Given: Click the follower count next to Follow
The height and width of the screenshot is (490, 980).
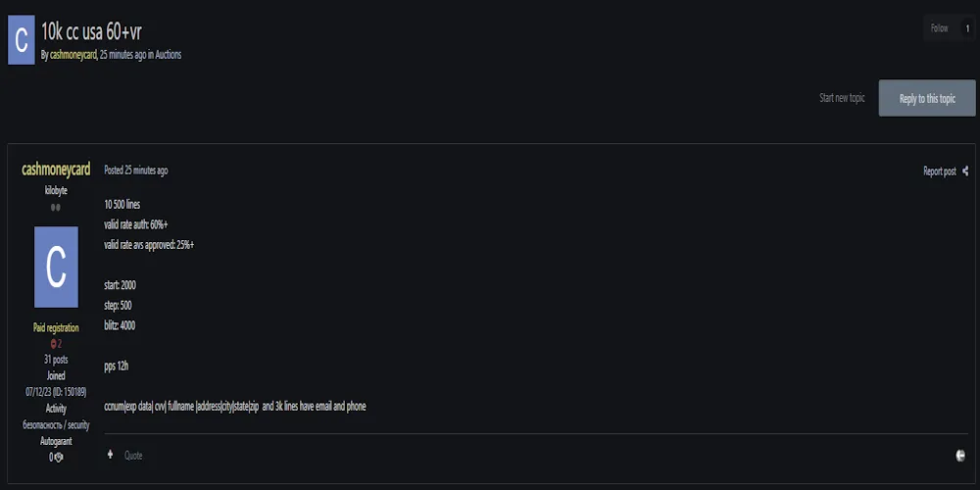Looking at the screenshot, I should click(x=967, y=28).
